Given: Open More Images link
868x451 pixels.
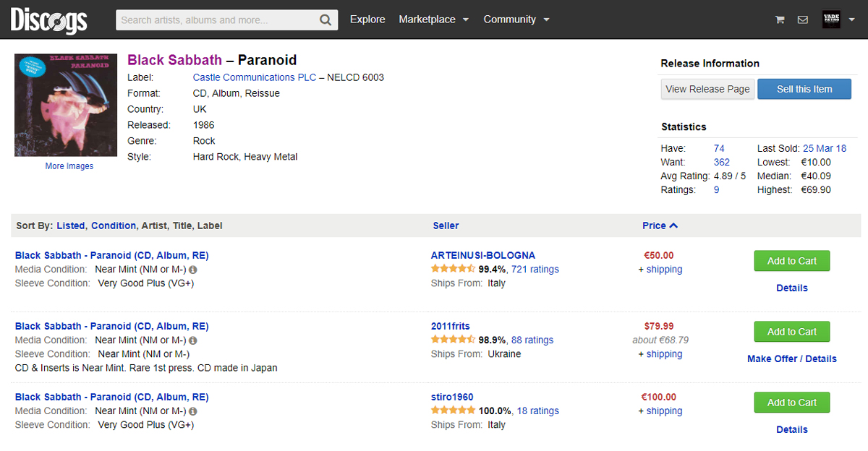Looking at the screenshot, I should (69, 166).
